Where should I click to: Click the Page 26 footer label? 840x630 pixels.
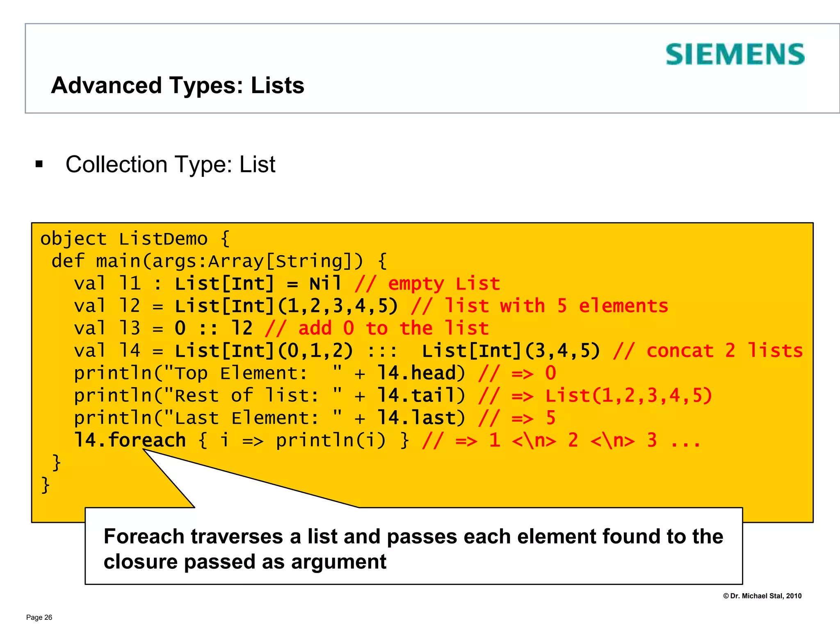[x=39, y=617]
